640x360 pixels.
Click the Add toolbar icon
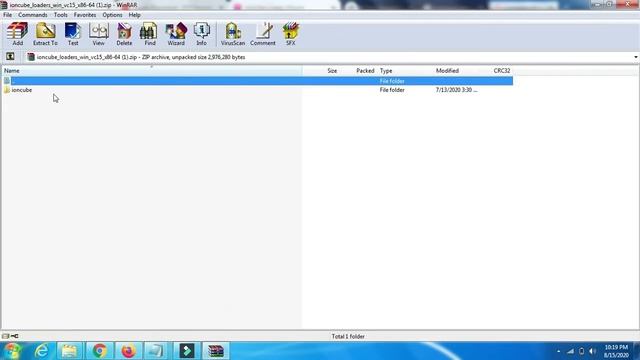(x=17, y=33)
